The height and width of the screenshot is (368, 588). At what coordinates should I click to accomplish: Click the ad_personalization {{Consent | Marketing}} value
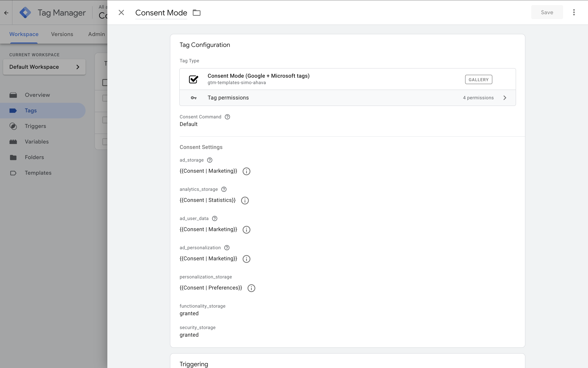pos(208,259)
